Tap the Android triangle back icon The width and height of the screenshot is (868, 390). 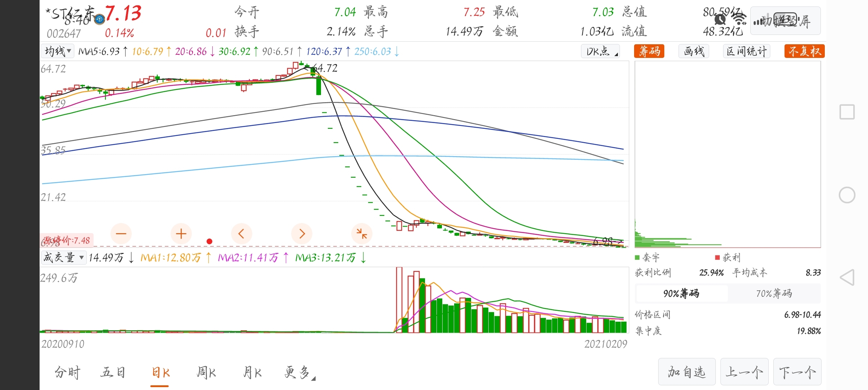pyautogui.click(x=847, y=277)
